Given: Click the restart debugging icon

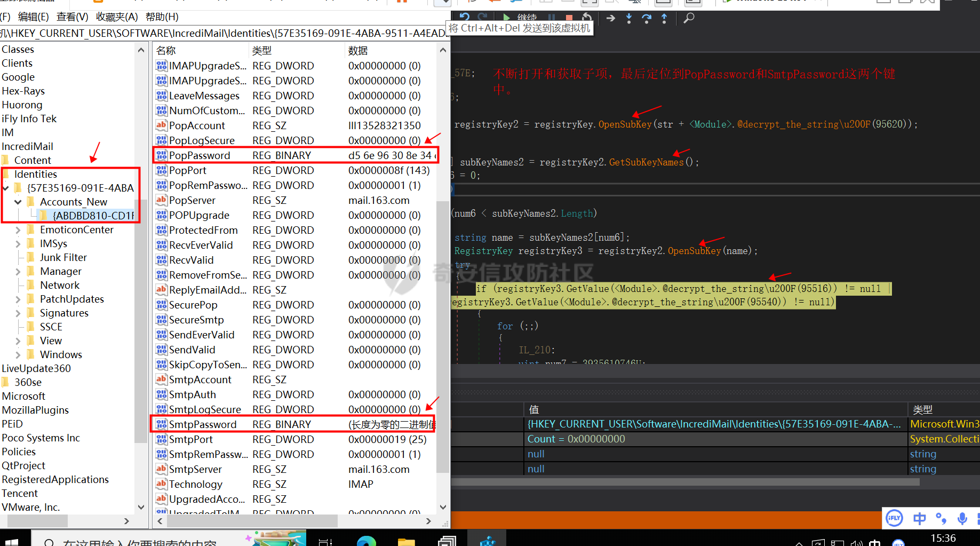Looking at the screenshot, I should pyautogui.click(x=587, y=18).
